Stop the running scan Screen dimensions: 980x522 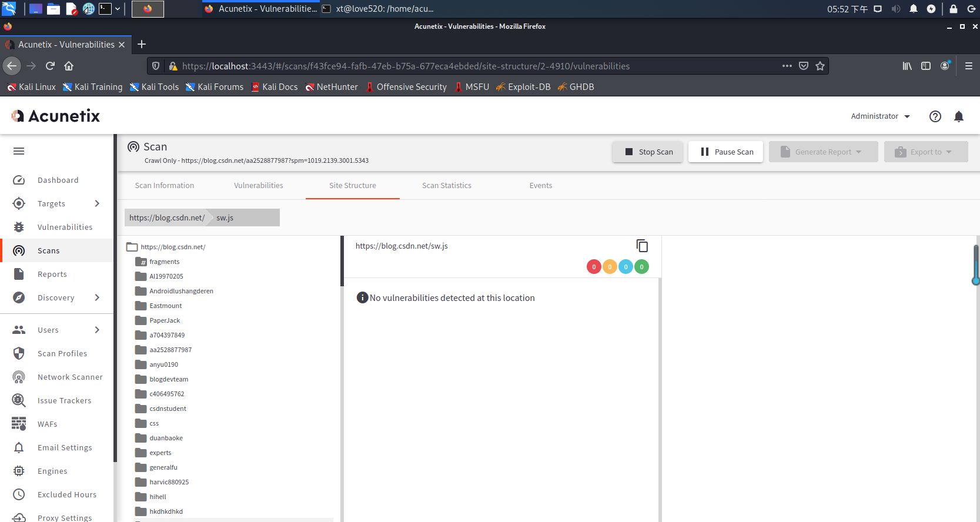648,152
